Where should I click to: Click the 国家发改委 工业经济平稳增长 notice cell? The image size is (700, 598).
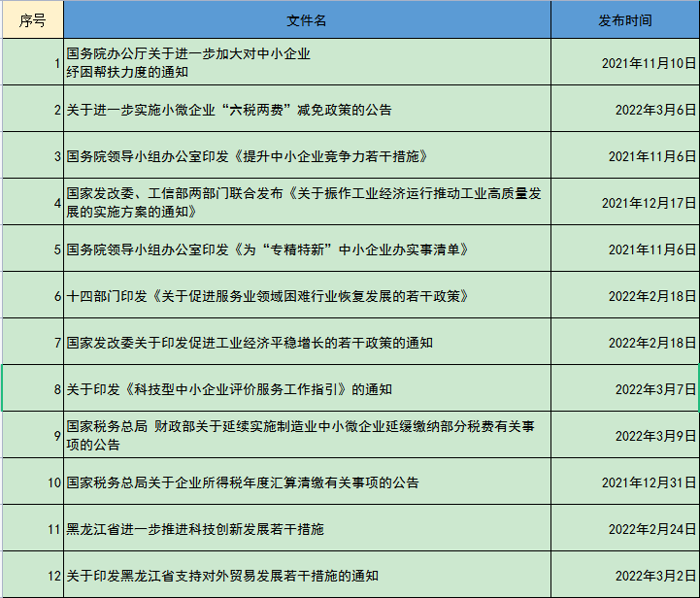[x=307, y=343]
